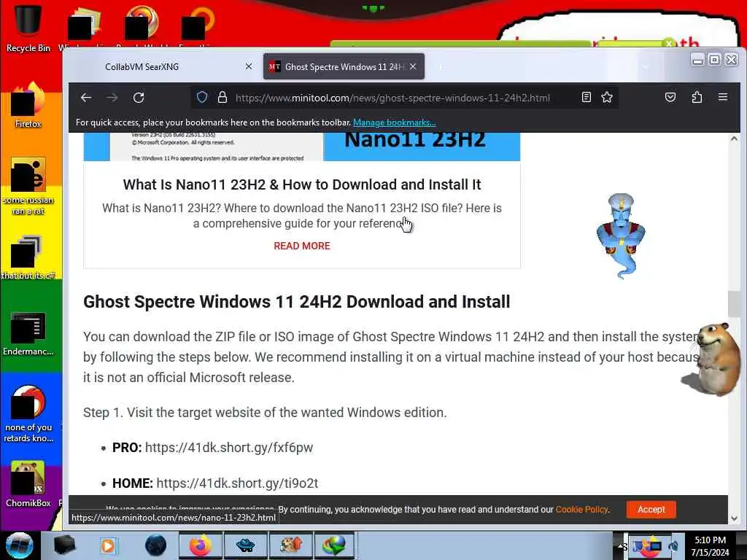
Task: Click the Step 1 instruction text
Action: coord(265,413)
